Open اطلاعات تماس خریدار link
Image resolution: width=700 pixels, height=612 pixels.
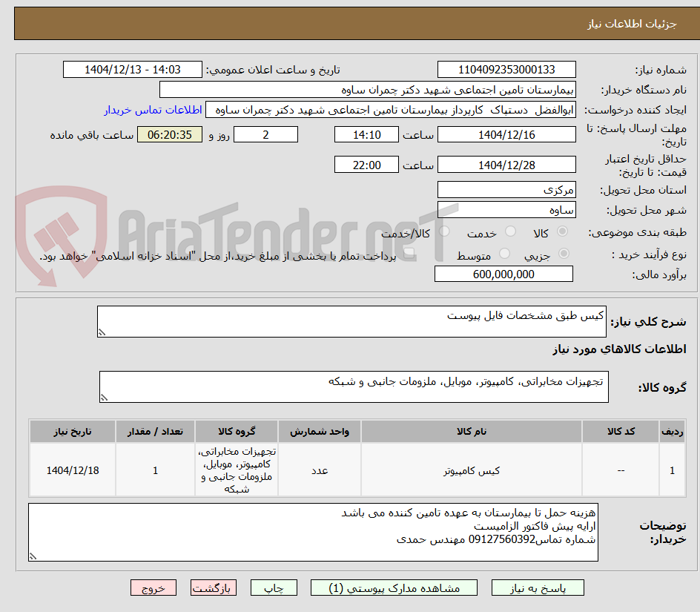(153, 110)
